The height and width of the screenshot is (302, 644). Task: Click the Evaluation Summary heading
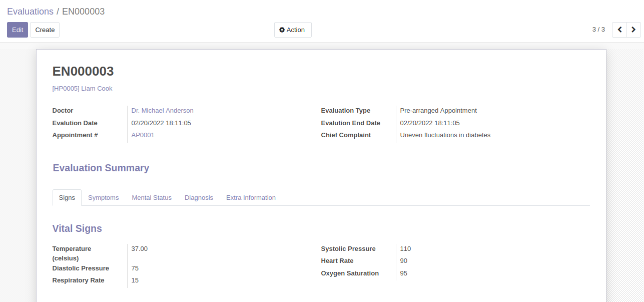101,168
